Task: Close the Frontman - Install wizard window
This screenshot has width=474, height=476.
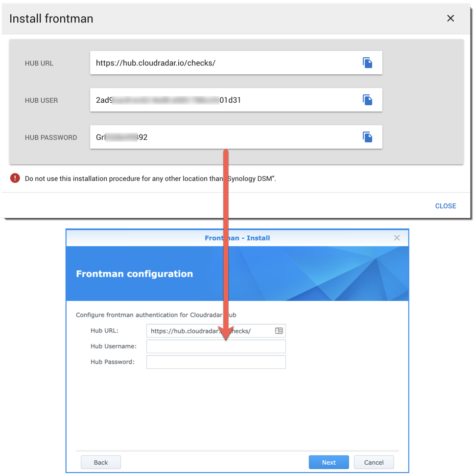Action: click(397, 238)
